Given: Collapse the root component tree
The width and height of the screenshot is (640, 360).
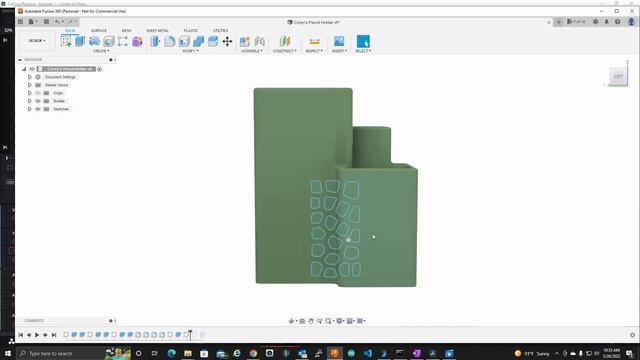Looking at the screenshot, I should pos(24,69).
